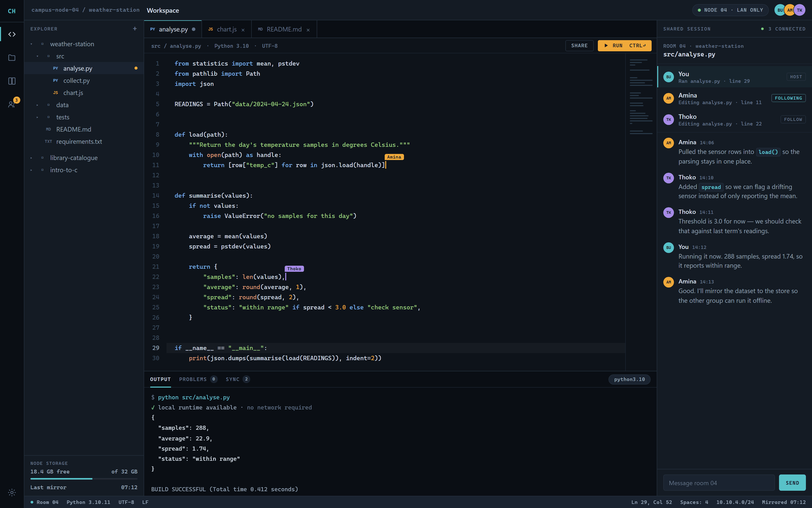Viewport: 812px width, 508px height.
Task: Select the OUTPUT panel tab
Action: 160,379
